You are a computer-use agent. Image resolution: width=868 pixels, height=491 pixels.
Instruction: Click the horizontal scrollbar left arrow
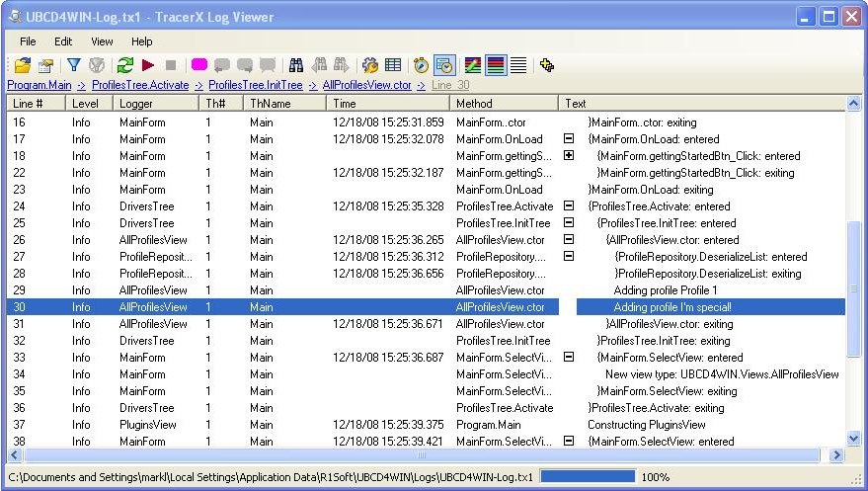15,455
